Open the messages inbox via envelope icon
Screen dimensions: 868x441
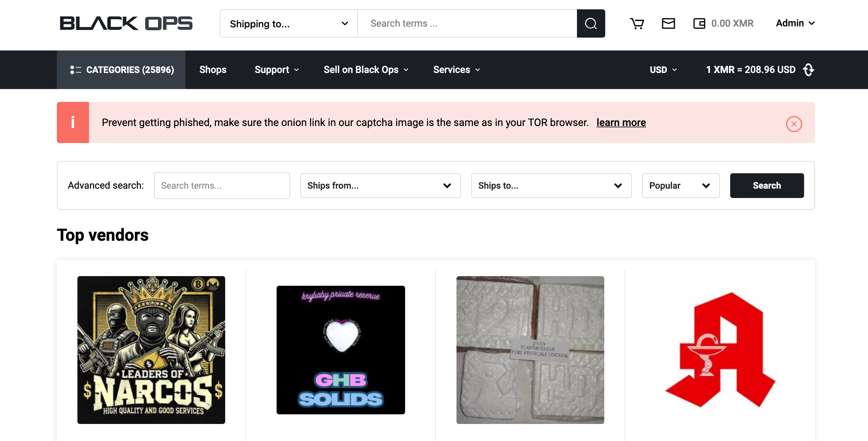tap(668, 23)
